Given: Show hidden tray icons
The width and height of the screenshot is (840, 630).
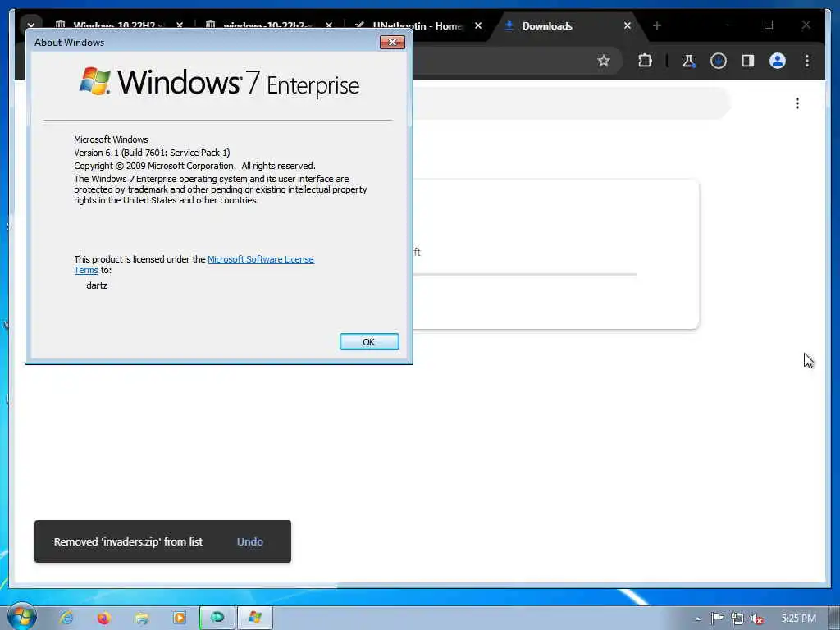Looking at the screenshot, I should [697, 619].
